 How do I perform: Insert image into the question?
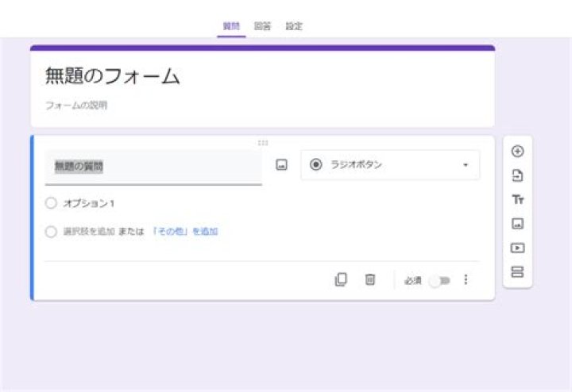pyautogui.click(x=281, y=165)
